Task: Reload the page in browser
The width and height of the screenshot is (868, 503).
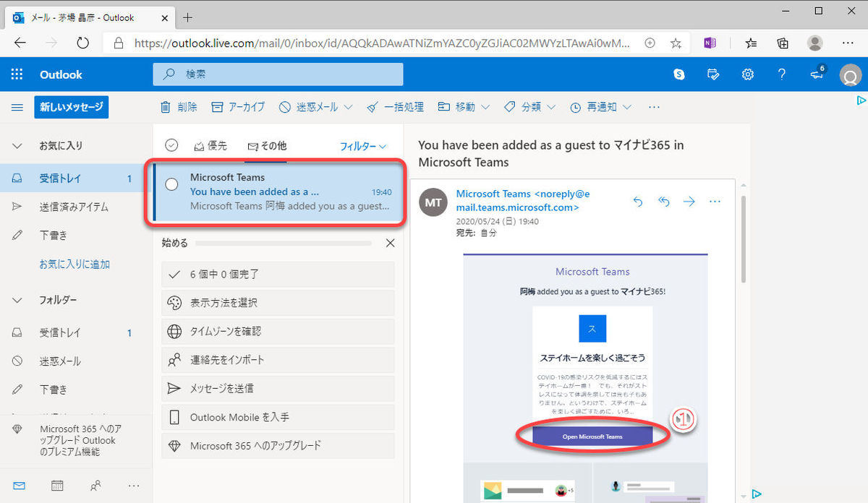Action: tap(82, 43)
